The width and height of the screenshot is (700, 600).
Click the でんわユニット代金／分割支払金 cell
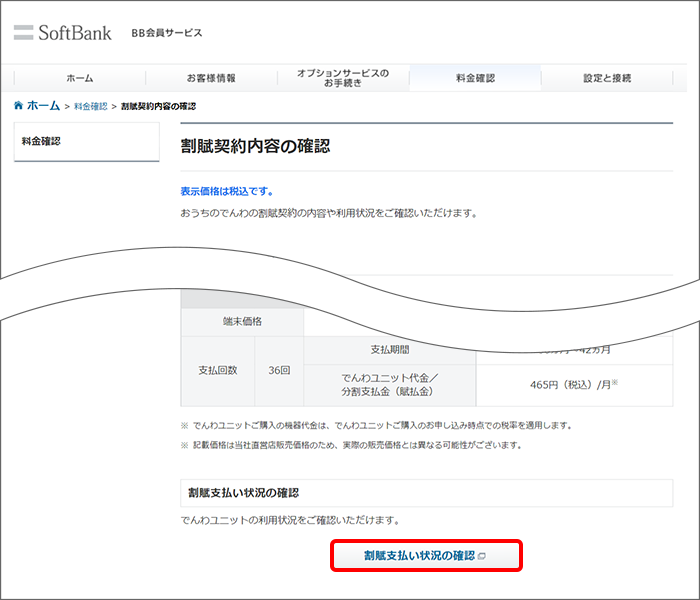390,385
